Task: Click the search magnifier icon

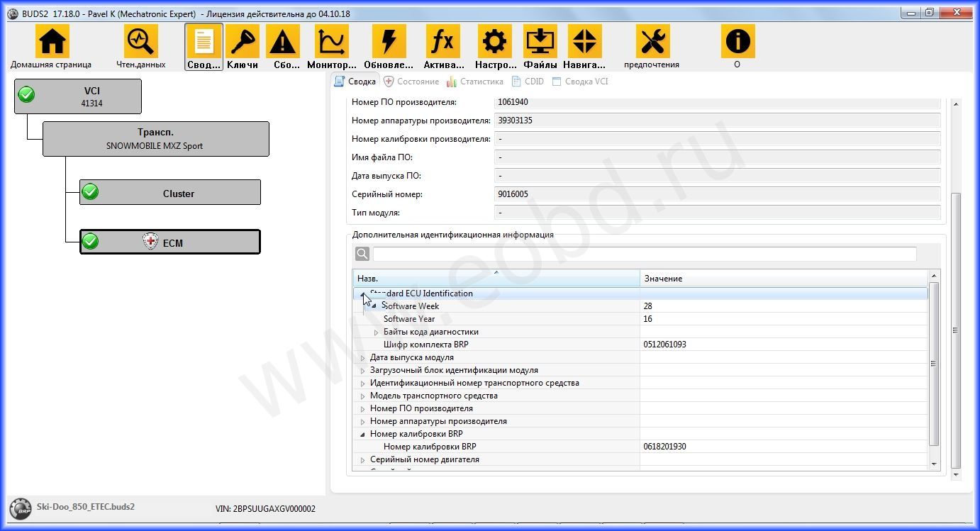Action: (x=362, y=254)
